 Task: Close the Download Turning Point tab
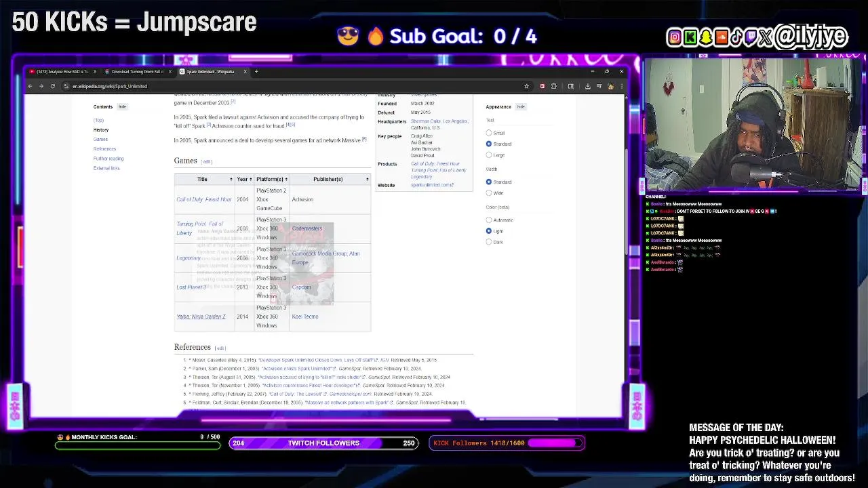coord(170,71)
